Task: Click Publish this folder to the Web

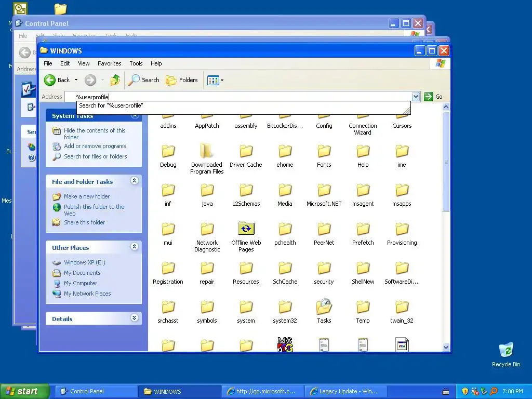Action: tap(94, 210)
